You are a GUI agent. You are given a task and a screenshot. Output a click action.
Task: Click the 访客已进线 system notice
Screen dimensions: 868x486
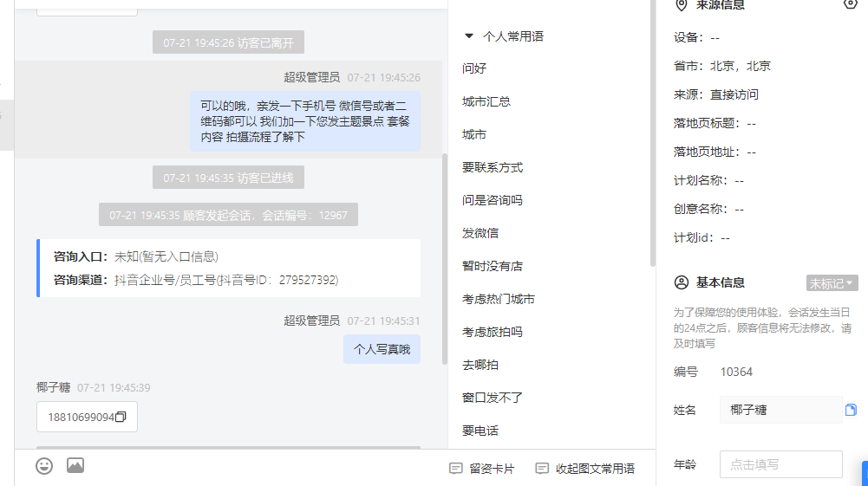pos(229,178)
